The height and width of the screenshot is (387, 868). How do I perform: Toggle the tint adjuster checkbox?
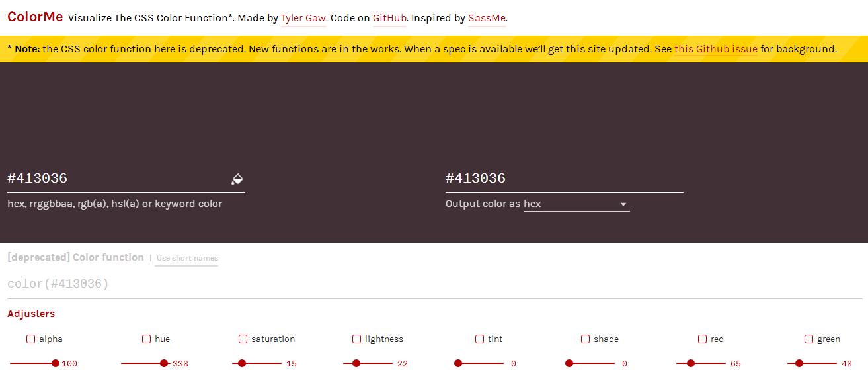click(x=479, y=339)
